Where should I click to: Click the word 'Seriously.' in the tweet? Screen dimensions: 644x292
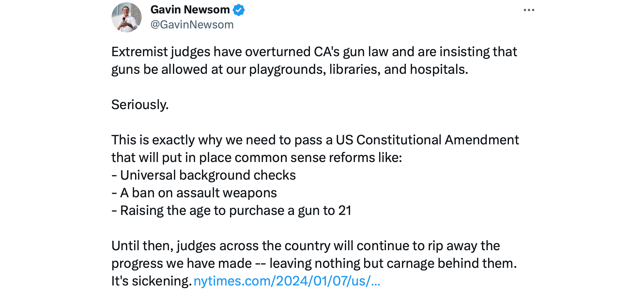pos(140,105)
